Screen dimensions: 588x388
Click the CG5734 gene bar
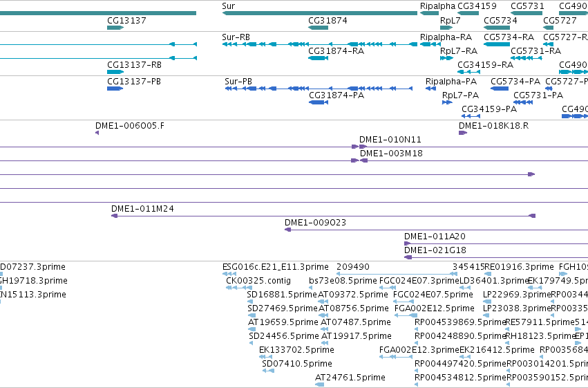click(497, 28)
